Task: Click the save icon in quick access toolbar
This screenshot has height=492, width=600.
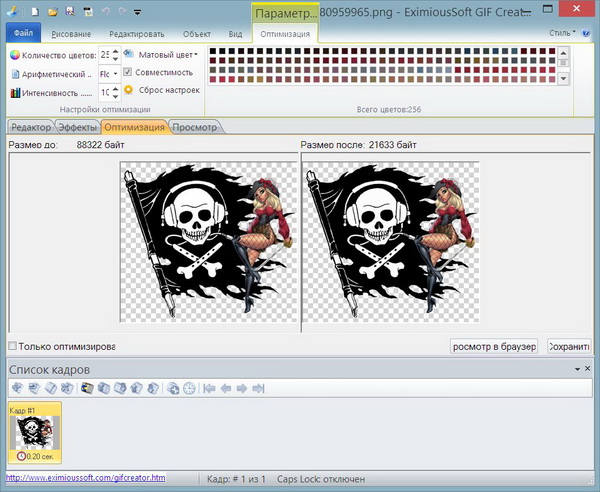Action: (x=70, y=11)
